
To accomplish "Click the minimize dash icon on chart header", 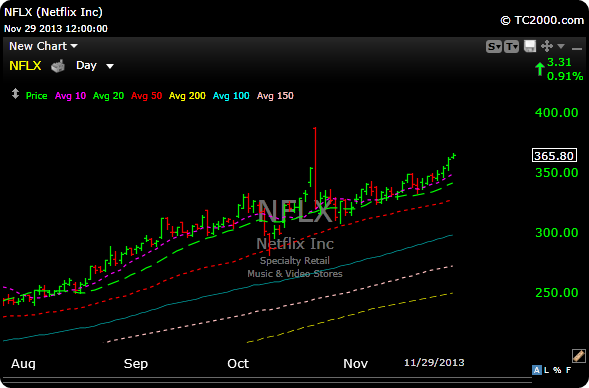I will coord(577,48).
